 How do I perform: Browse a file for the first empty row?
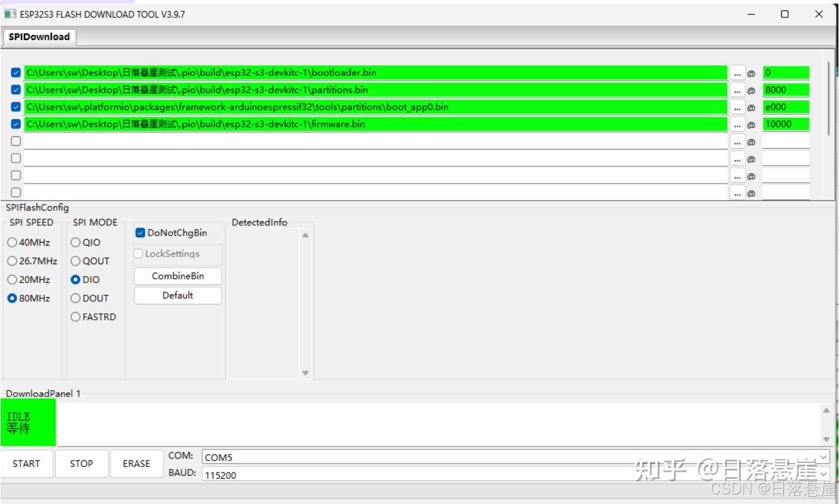click(x=737, y=141)
